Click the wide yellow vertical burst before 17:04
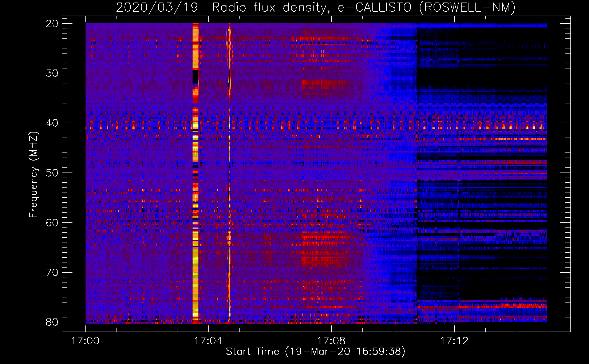The image size is (589, 364). pos(195,173)
